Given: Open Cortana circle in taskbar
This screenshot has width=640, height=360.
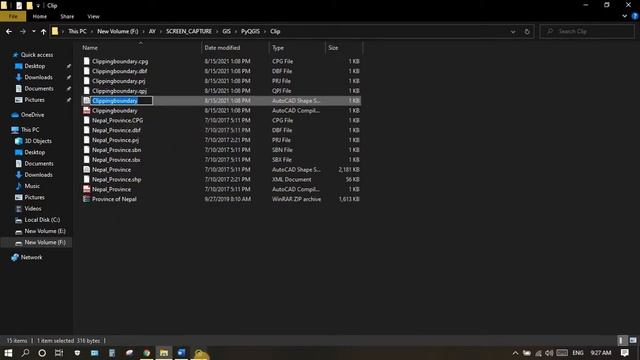Looking at the screenshot, I should [x=42, y=353].
